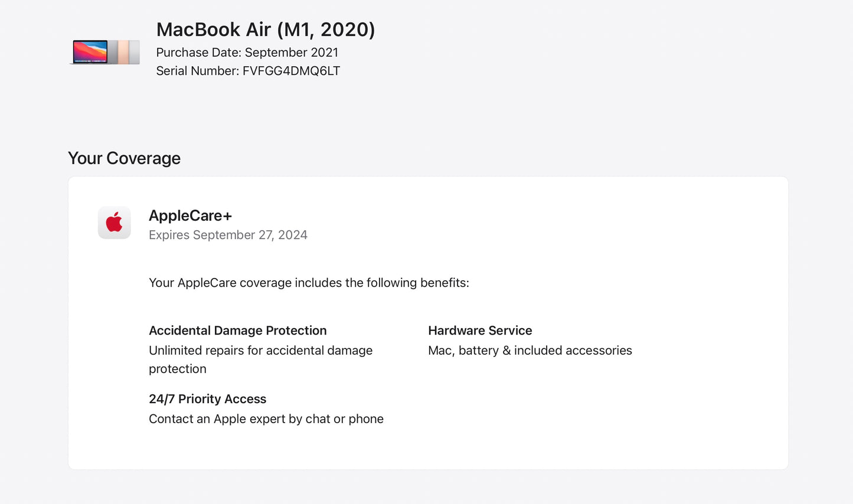Select the Accidental Damage Protection heading
Screen dimensions: 853x504
pos(237,330)
